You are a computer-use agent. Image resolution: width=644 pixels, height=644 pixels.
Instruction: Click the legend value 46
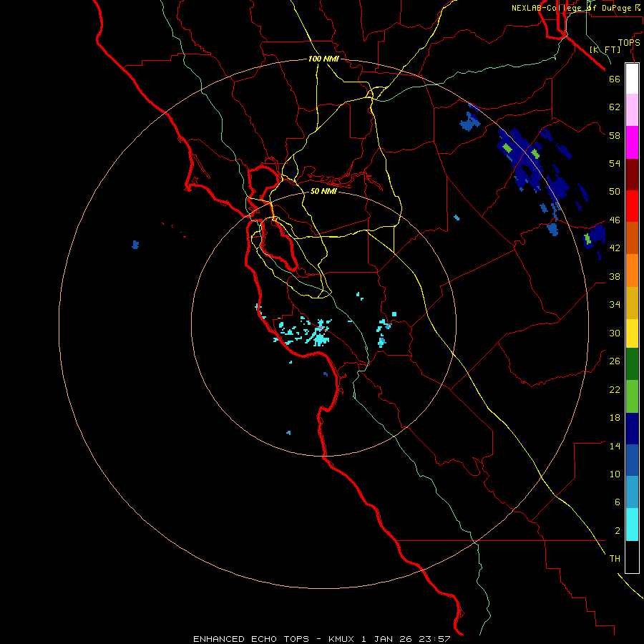click(x=615, y=220)
